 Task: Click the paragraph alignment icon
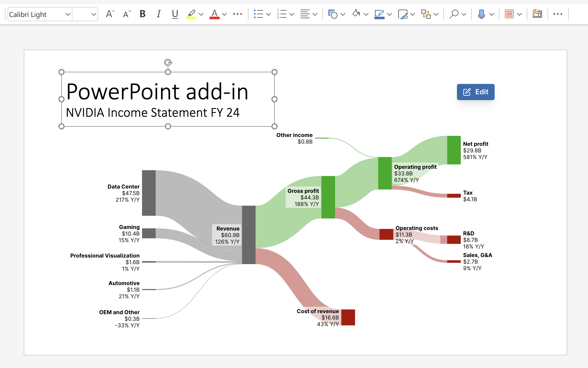click(305, 14)
